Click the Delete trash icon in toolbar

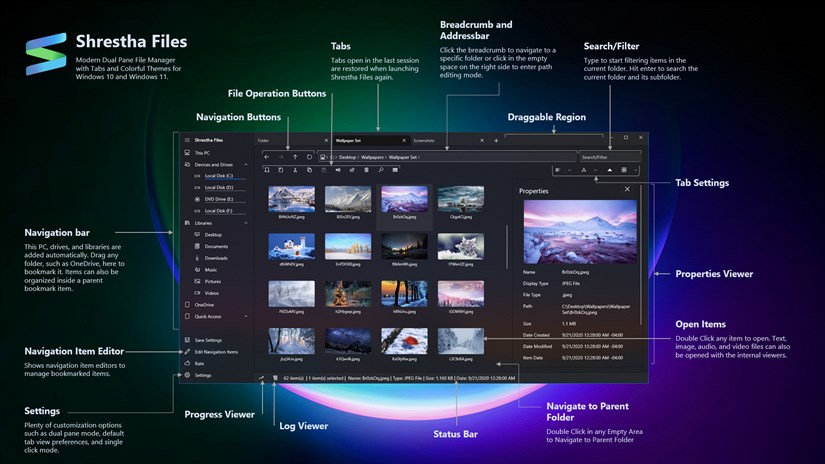[x=366, y=170]
